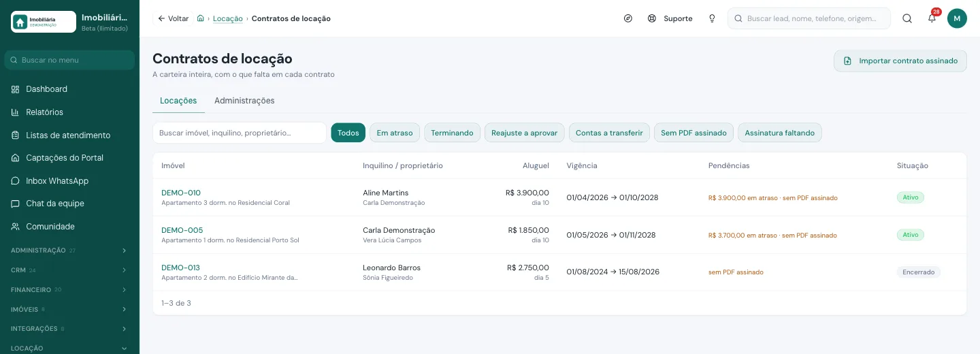The image size is (980, 354).
Task: Expand the FINANCEIRO sidebar section
Action: tap(69, 289)
